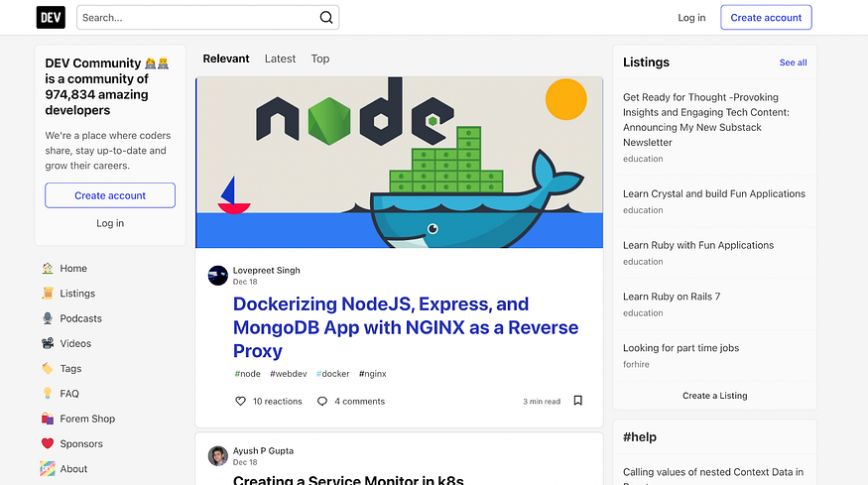The image size is (868, 485).
Task: Open Substack Newsletter announcement listing
Action: coord(706,120)
